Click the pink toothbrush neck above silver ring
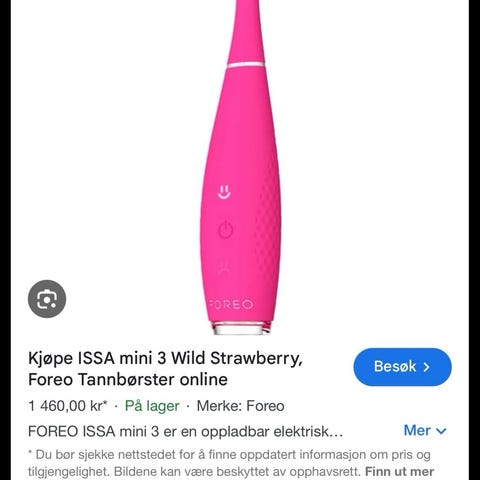Screen dimensions: 480x480 click(247, 32)
